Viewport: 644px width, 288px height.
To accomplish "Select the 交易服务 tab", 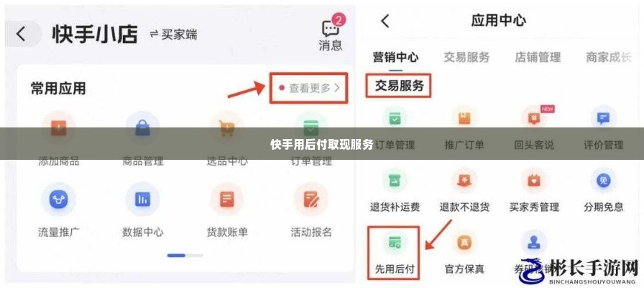I will coord(466,57).
